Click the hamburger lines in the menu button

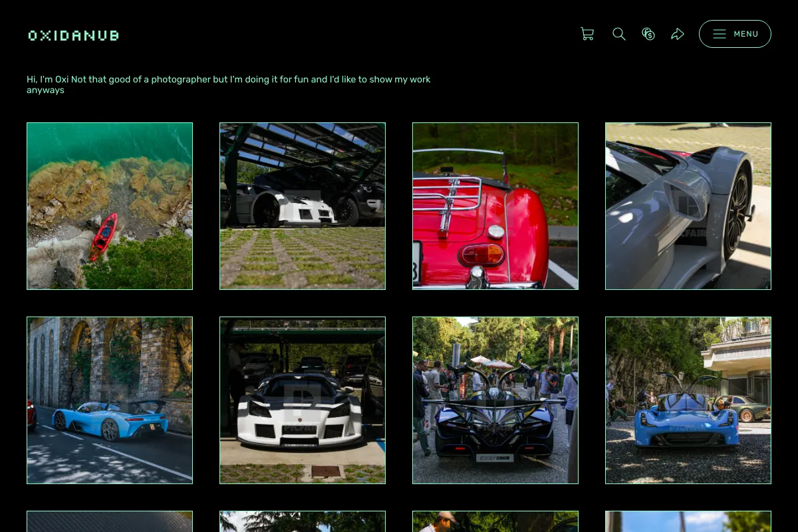click(x=720, y=34)
